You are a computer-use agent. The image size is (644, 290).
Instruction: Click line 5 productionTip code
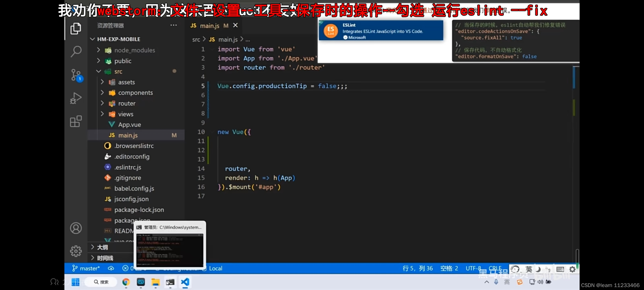coord(282,86)
